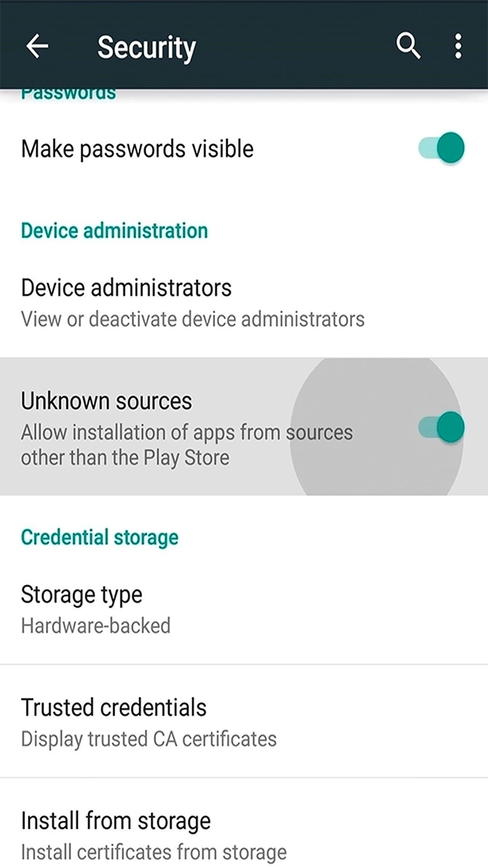Tap the magnifying glass in the action bar

408,46
